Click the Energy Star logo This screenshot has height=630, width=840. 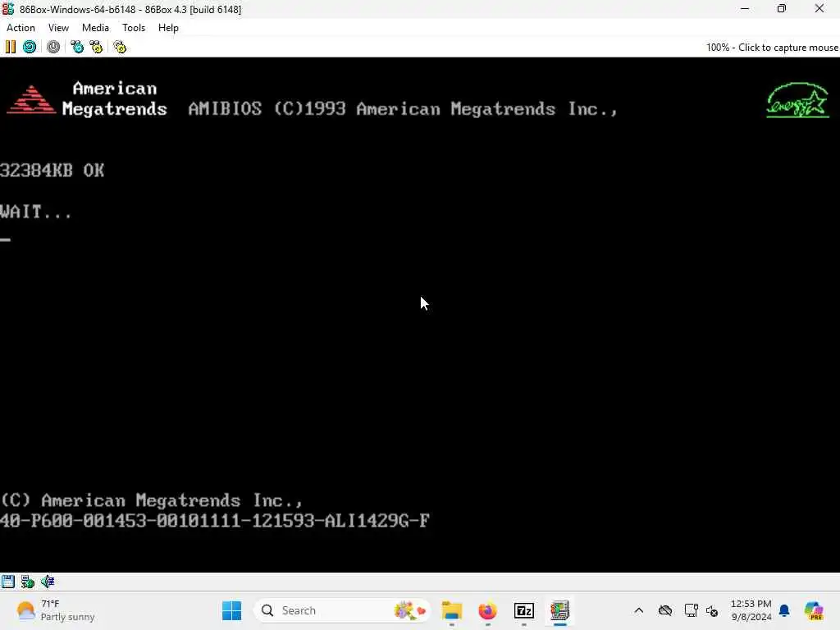click(x=797, y=99)
